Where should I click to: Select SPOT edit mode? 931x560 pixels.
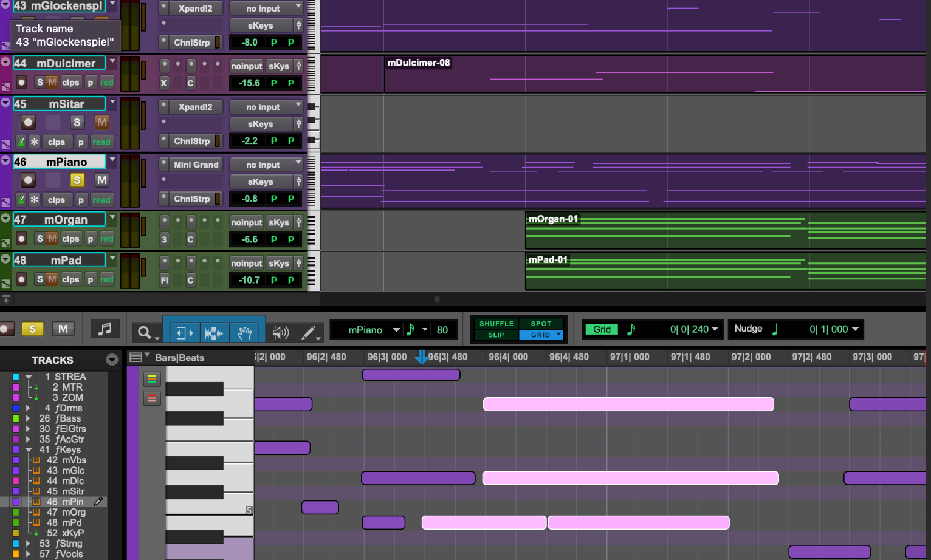[x=541, y=324]
